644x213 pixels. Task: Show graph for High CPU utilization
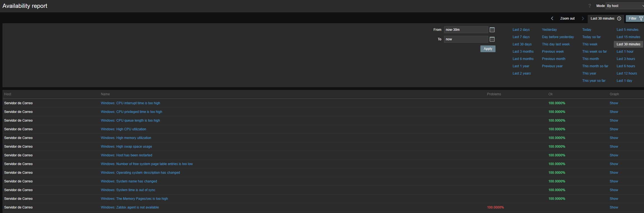[614, 129]
